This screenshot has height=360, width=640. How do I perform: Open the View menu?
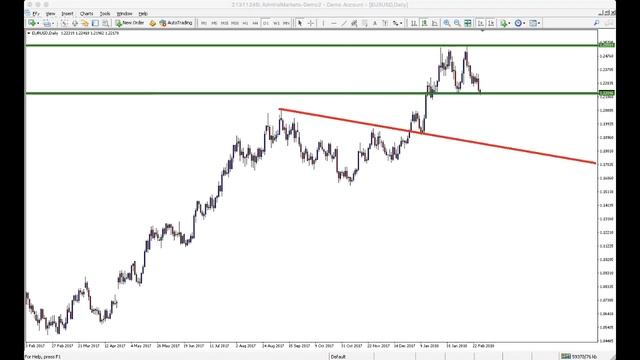pyautogui.click(x=50, y=13)
